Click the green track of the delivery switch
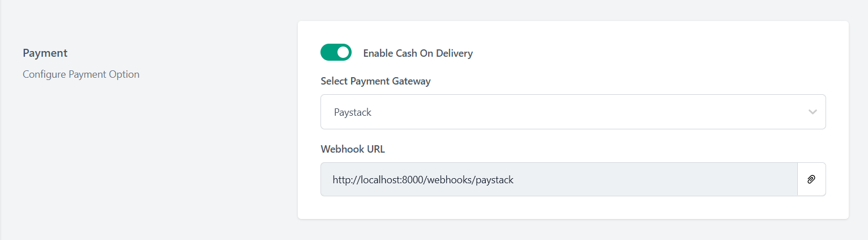Screen dimensions: 868x240 coord(328,52)
